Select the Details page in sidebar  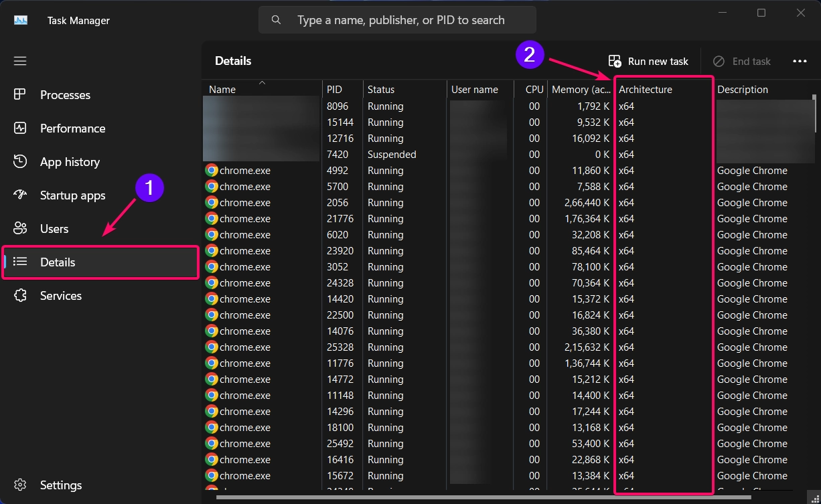point(100,262)
